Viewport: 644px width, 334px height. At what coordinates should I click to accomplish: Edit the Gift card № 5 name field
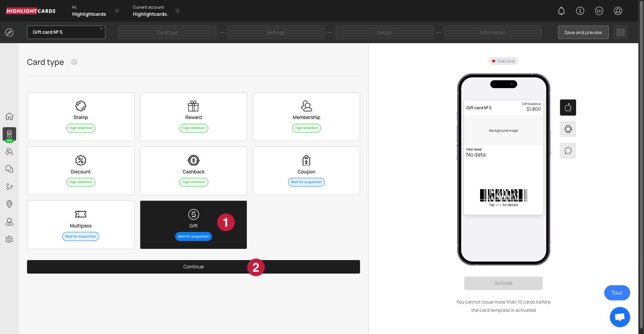(66, 32)
